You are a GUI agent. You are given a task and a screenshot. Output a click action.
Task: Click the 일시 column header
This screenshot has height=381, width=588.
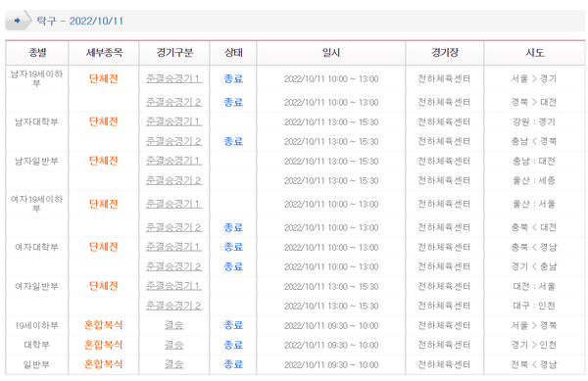[331, 53]
